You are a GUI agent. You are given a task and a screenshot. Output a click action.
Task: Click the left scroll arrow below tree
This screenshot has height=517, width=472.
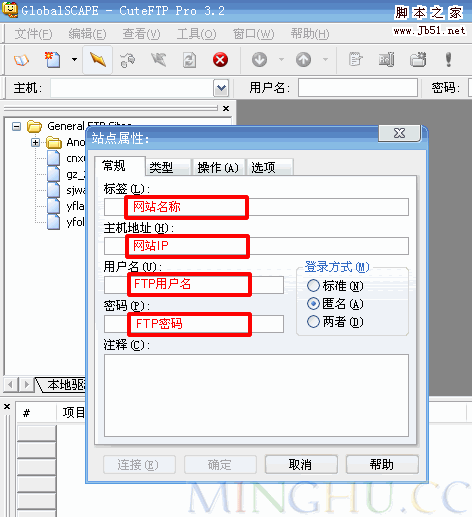10,385
